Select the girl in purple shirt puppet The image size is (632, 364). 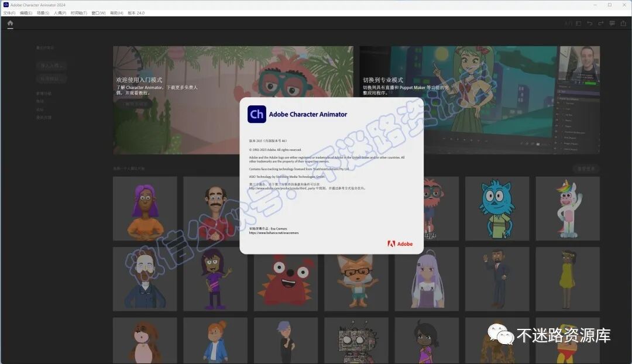tap(215, 279)
